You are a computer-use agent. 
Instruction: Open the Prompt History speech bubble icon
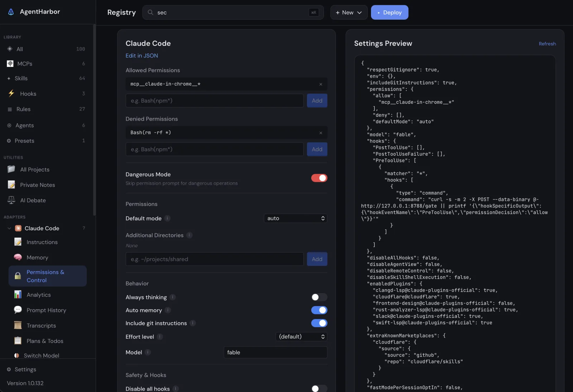tap(18, 310)
